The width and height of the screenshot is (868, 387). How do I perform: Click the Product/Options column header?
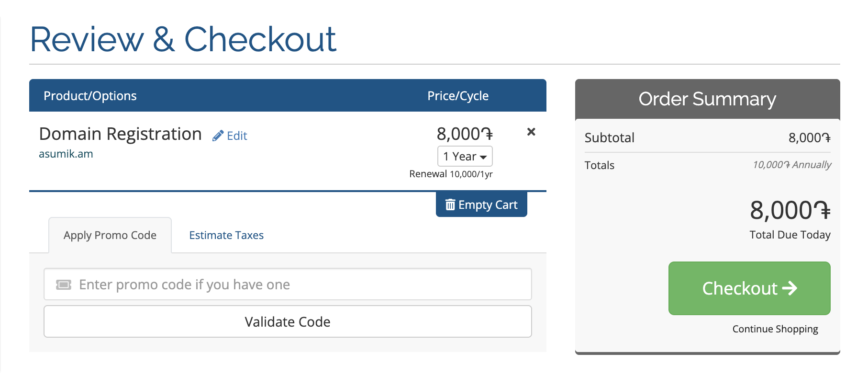[x=90, y=96]
